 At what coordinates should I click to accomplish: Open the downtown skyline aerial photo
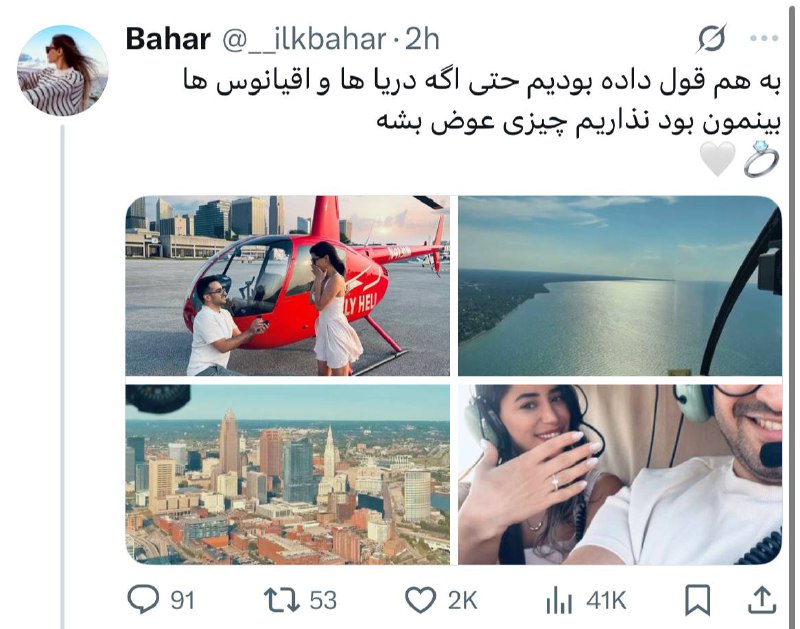[288, 474]
